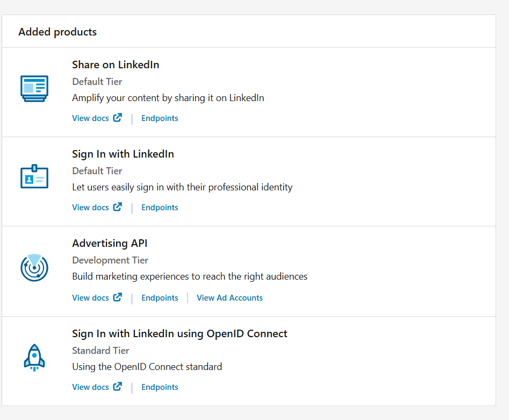Open Endpoints for the Advertising API
The height and width of the screenshot is (420, 509).
click(x=160, y=298)
